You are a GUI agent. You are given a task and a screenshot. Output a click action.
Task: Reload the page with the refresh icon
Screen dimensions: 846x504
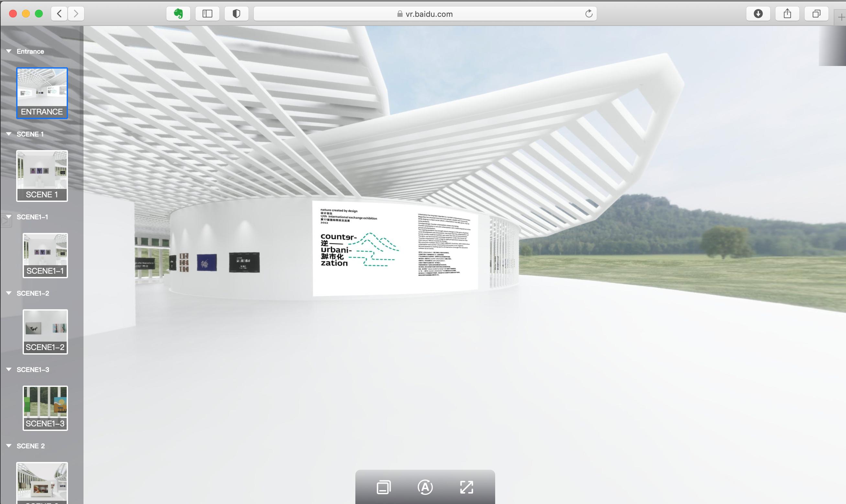click(x=589, y=14)
